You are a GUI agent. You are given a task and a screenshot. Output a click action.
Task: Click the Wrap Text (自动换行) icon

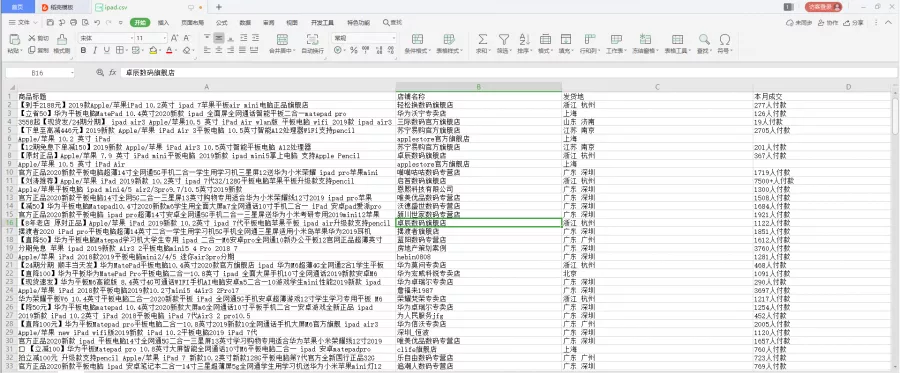312,39
